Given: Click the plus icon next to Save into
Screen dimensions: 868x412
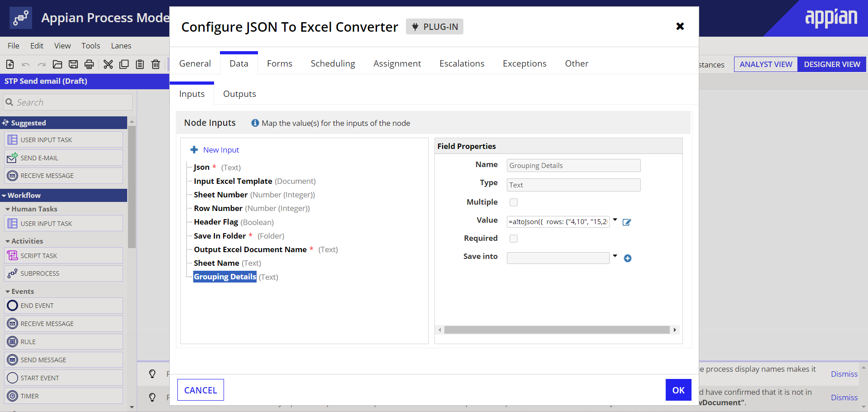Looking at the screenshot, I should (x=628, y=258).
